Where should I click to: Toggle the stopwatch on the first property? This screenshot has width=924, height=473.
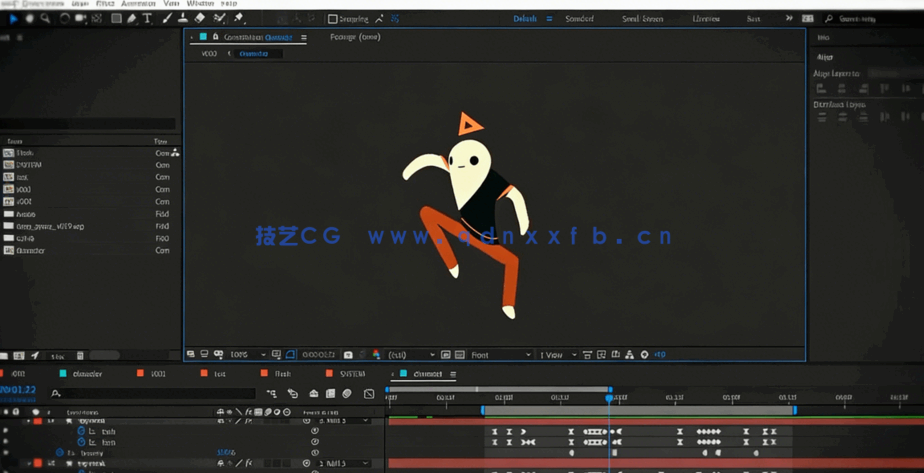(81, 432)
